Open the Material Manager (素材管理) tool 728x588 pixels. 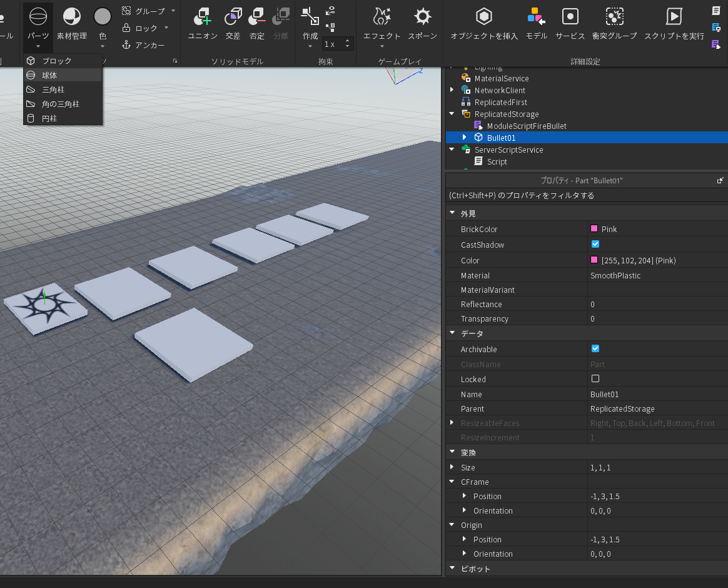click(72, 18)
